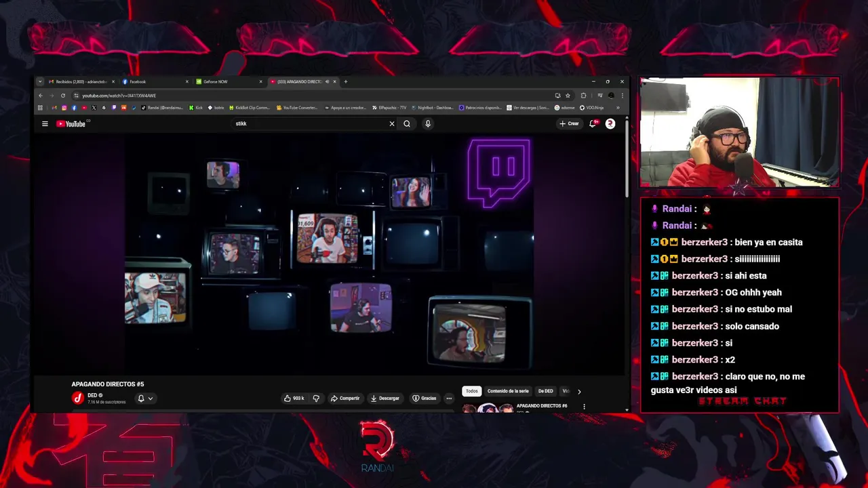Click the Gracias button
This screenshot has height=488, width=868.
point(425,398)
